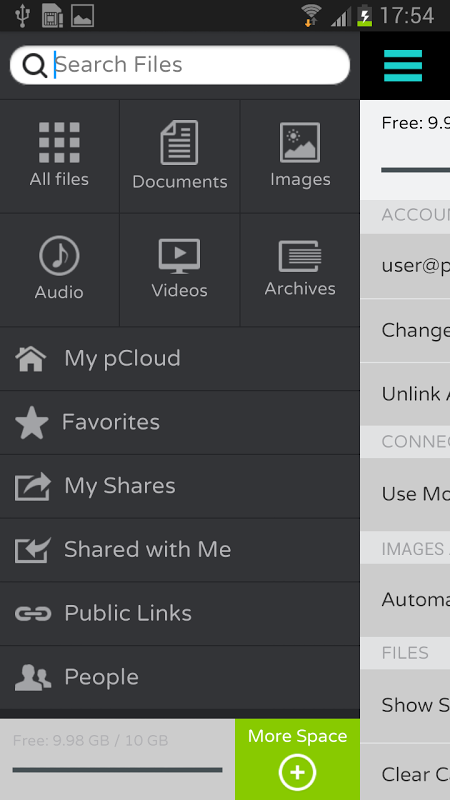Tap the magnifier search icon
The image size is (450, 800).
pyautogui.click(x=35, y=65)
